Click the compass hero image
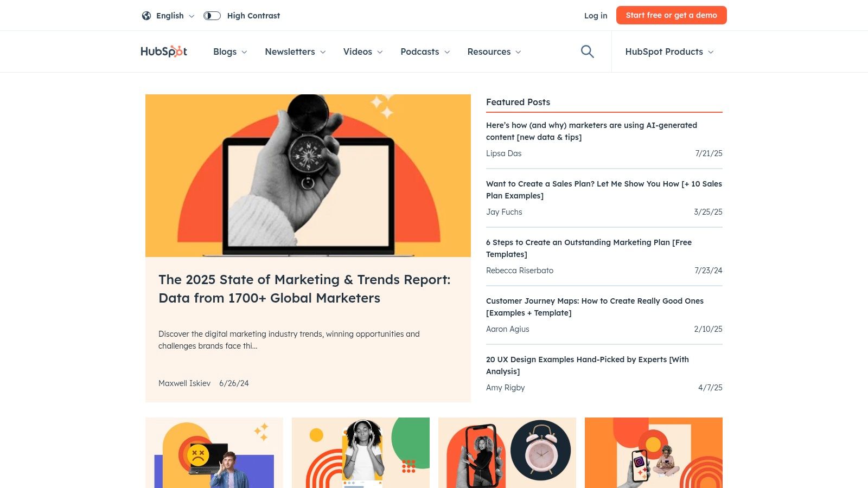868x488 pixels. tap(308, 175)
